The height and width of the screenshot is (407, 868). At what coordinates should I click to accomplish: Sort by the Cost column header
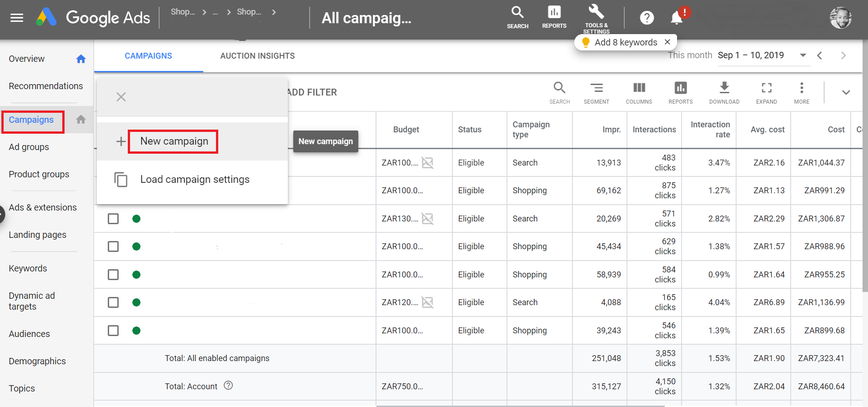[836, 130]
